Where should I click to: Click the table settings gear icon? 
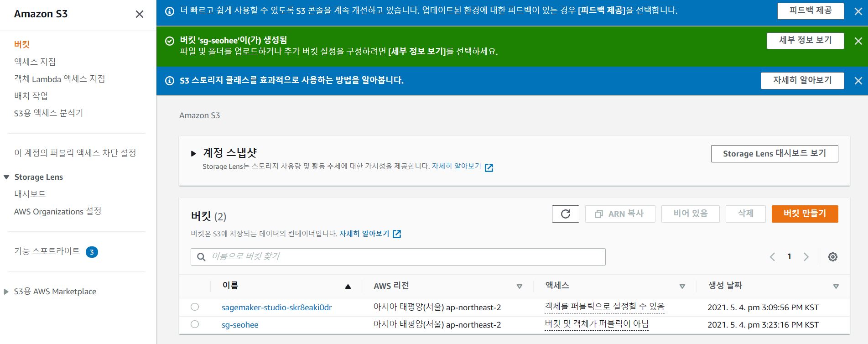click(833, 257)
